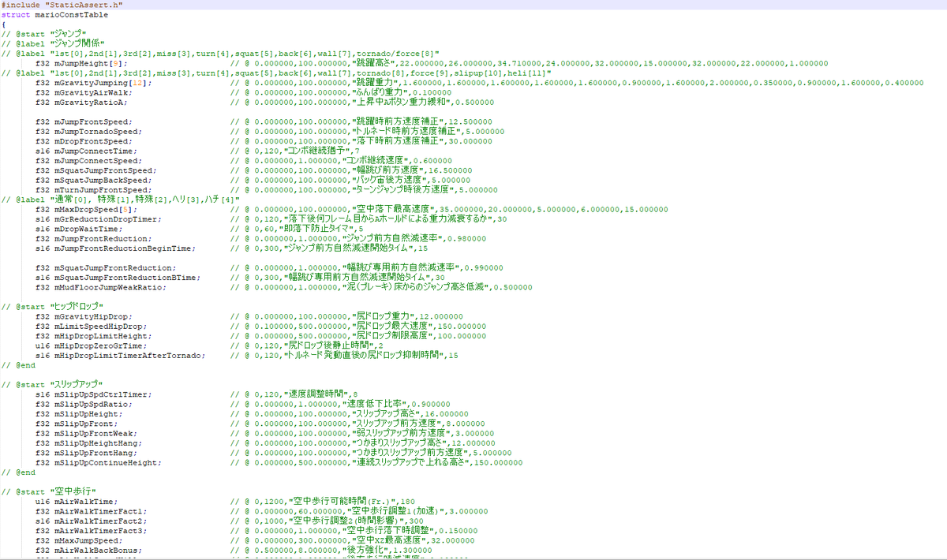Click on mJumpFrontReductionBeginTime

(x=122, y=248)
